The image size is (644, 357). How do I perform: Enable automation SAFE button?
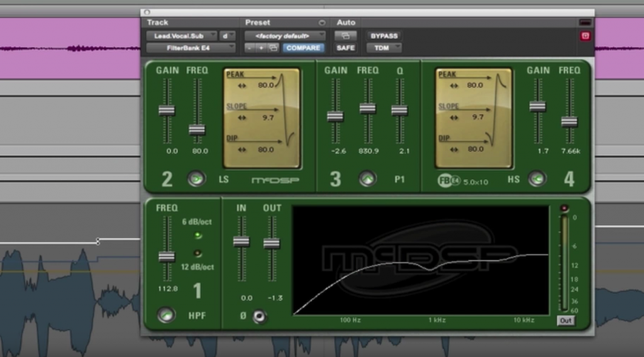[x=345, y=48]
